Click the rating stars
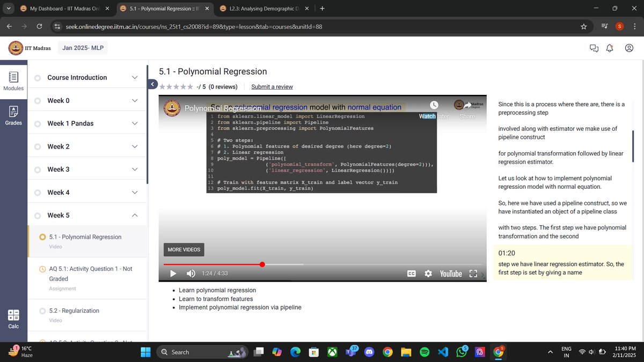Viewport: 644px width, 362px height. [176, 86]
